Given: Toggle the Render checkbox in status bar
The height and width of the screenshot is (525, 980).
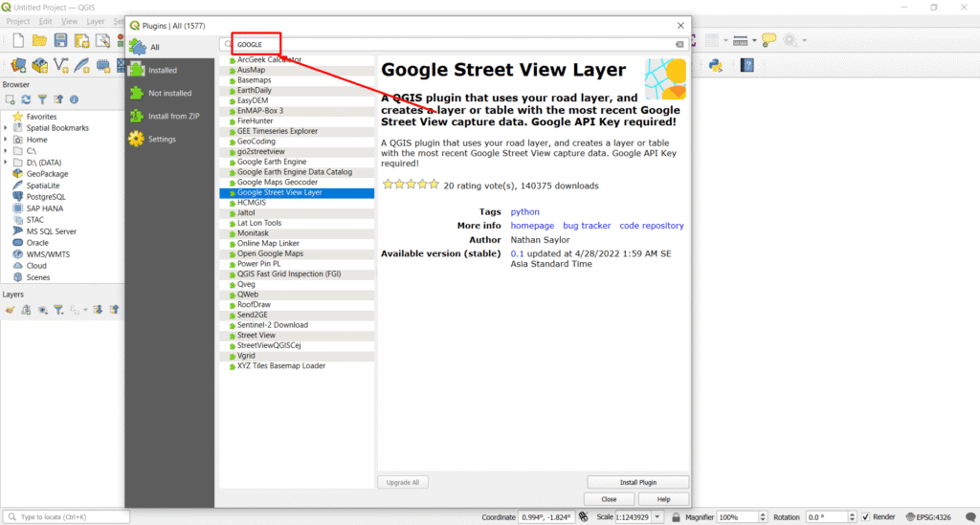Looking at the screenshot, I should tap(865, 517).
